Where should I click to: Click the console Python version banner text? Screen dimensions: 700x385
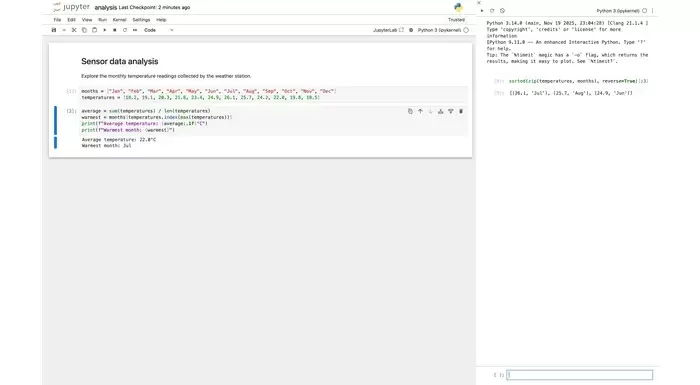[x=567, y=23]
